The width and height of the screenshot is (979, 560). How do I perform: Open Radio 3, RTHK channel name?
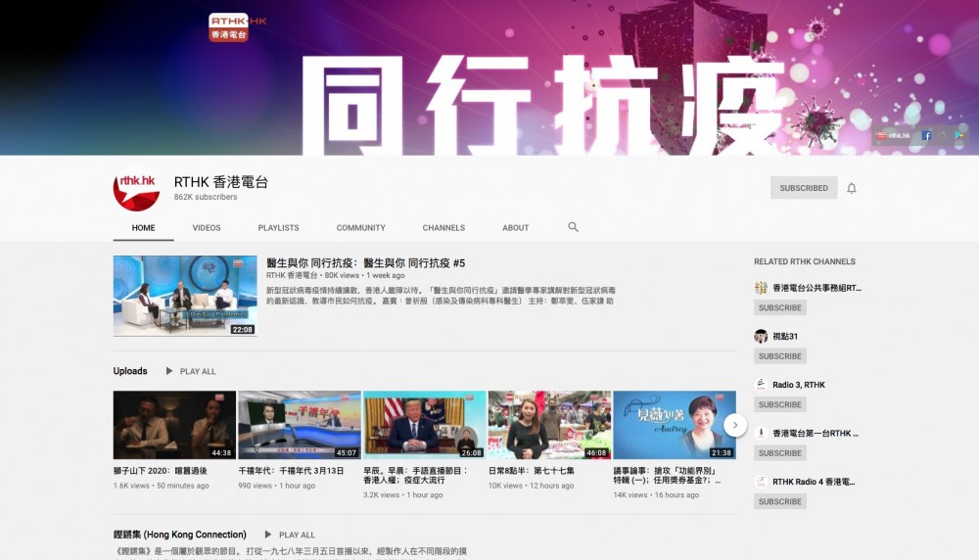799,385
